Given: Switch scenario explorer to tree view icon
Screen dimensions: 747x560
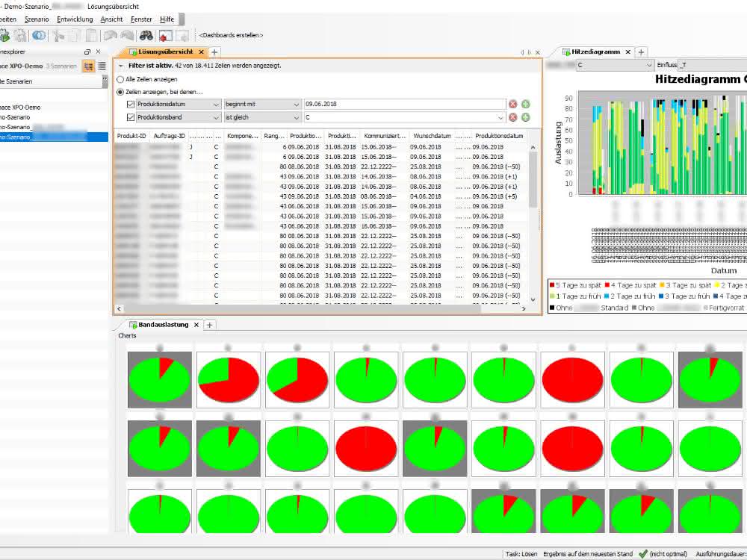Looking at the screenshot, I should 89,66.
